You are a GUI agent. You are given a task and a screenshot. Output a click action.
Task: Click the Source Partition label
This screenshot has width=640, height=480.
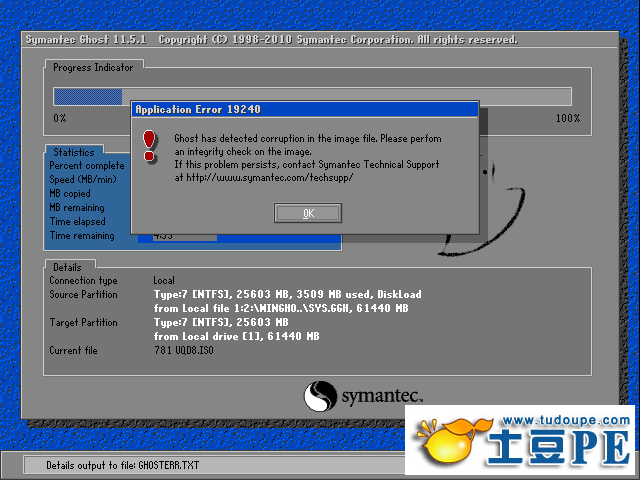click(x=83, y=294)
